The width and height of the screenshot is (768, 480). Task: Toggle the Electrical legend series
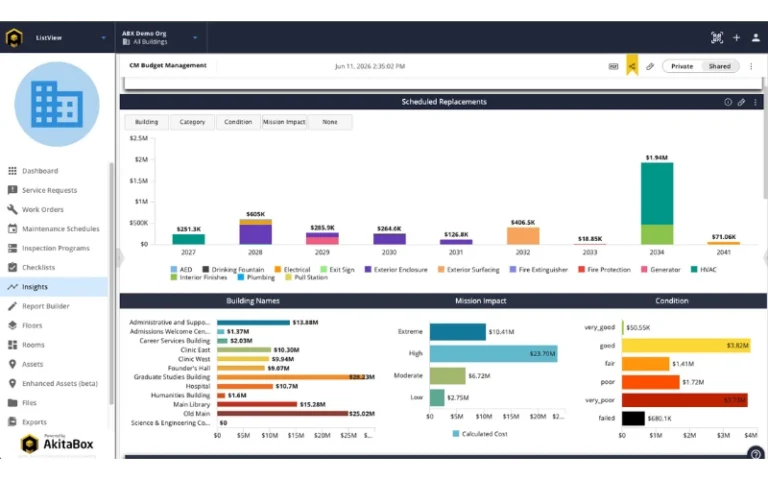[x=292, y=269]
